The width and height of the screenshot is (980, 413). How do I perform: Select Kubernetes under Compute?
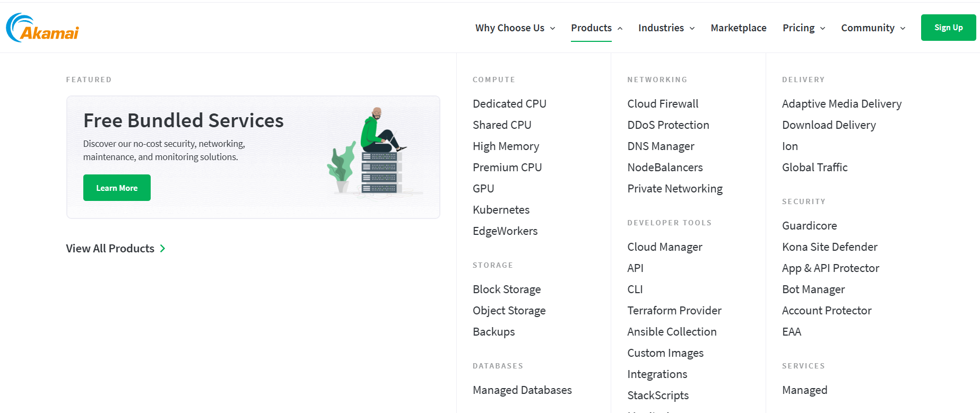[501, 210]
